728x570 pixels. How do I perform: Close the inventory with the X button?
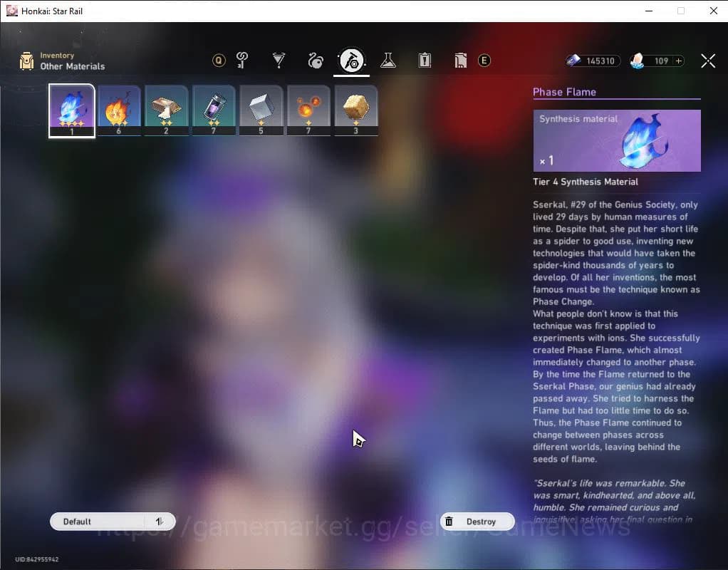pyautogui.click(x=708, y=61)
